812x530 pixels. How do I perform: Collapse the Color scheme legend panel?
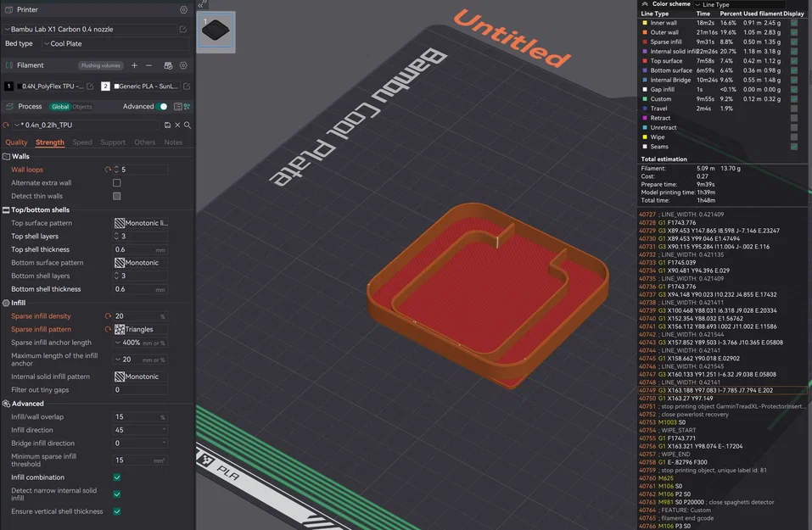645,4
